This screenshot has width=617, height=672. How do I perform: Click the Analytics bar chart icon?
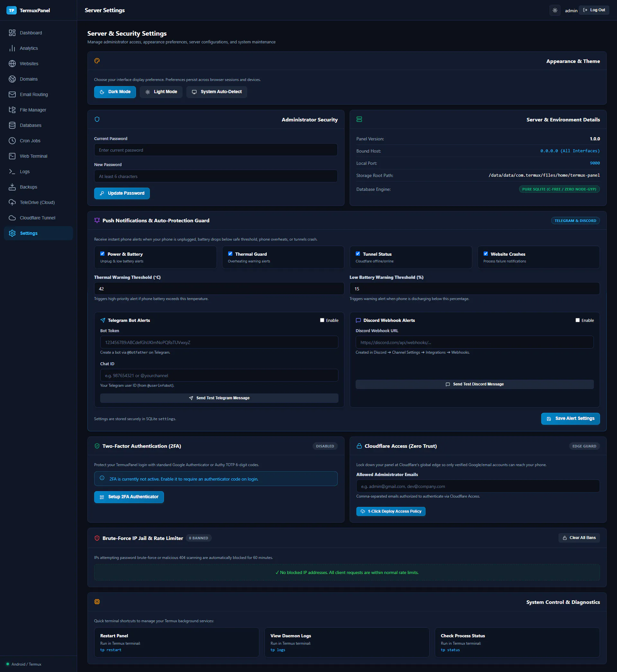pos(12,48)
